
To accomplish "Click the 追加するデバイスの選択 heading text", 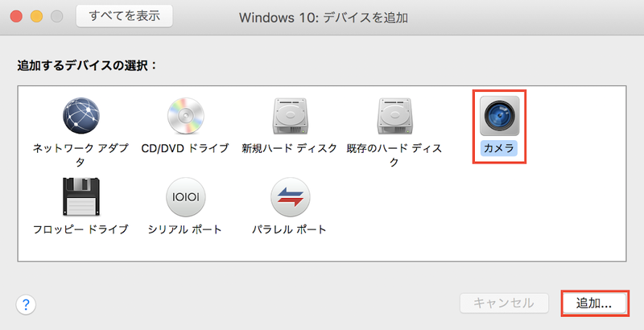I will 87,64.
